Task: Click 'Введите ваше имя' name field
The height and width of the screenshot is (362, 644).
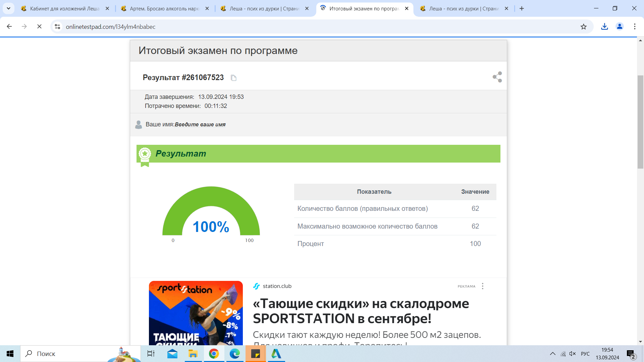Action: click(200, 125)
